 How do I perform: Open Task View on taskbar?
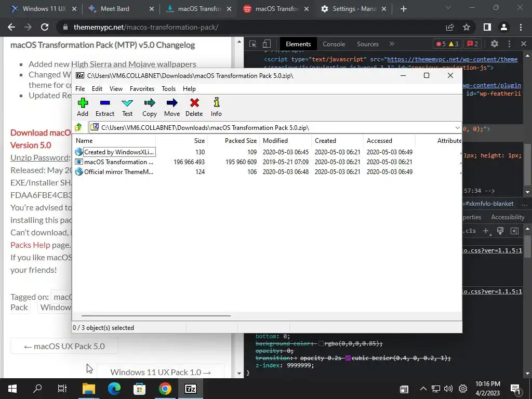pyautogui.click(x=62, y=389)
